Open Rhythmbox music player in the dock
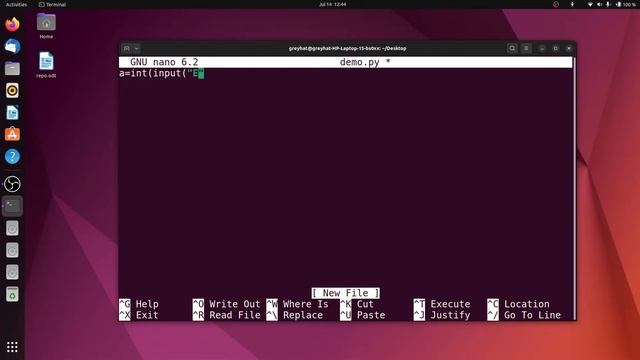This screenshot has width=640, height=360. point(12,90)
